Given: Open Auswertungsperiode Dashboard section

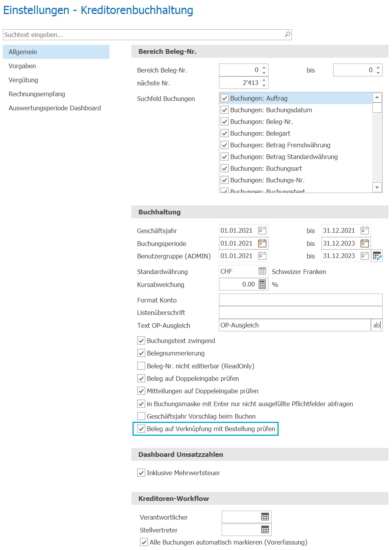Looking at the screenshot, I should [x=56, y=108].
